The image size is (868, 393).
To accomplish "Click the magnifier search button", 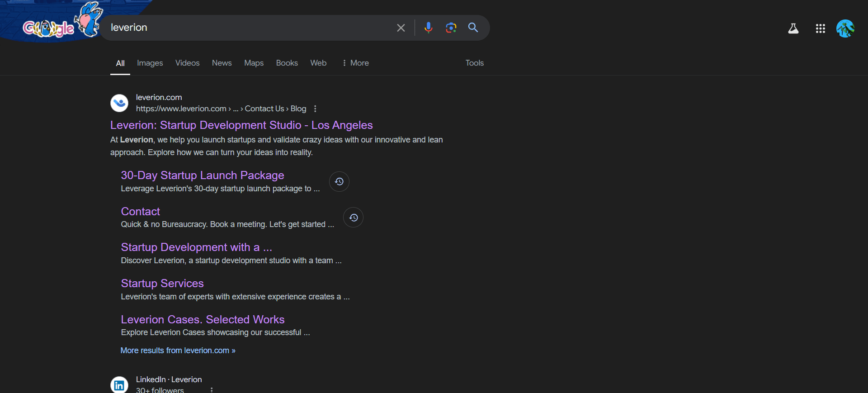I will coord(473,28).
